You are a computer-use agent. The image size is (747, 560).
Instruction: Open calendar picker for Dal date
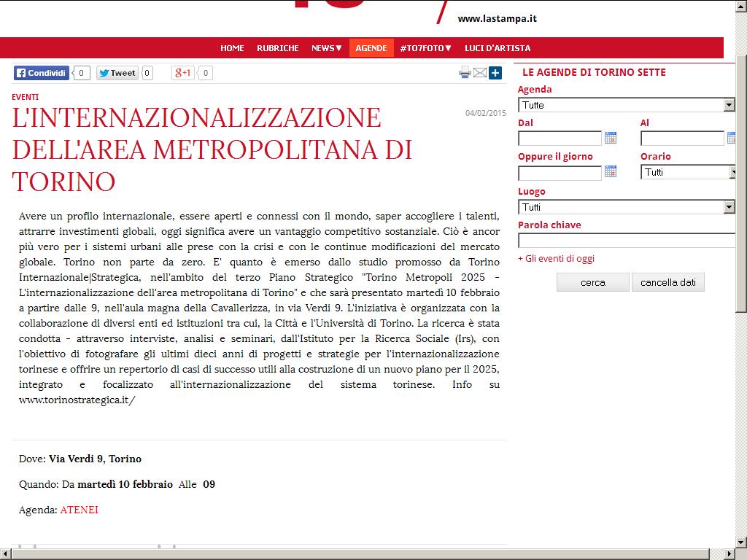pyautogui.click(x=611, y=138)
